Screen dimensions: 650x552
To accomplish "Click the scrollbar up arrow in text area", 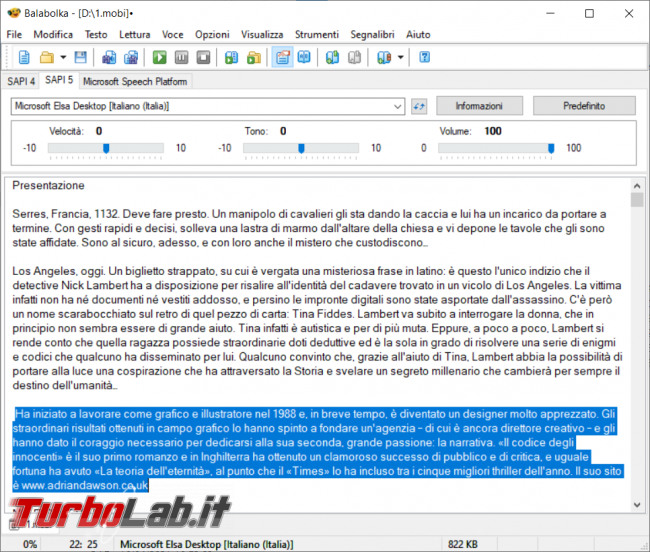I will coord(637,186).
